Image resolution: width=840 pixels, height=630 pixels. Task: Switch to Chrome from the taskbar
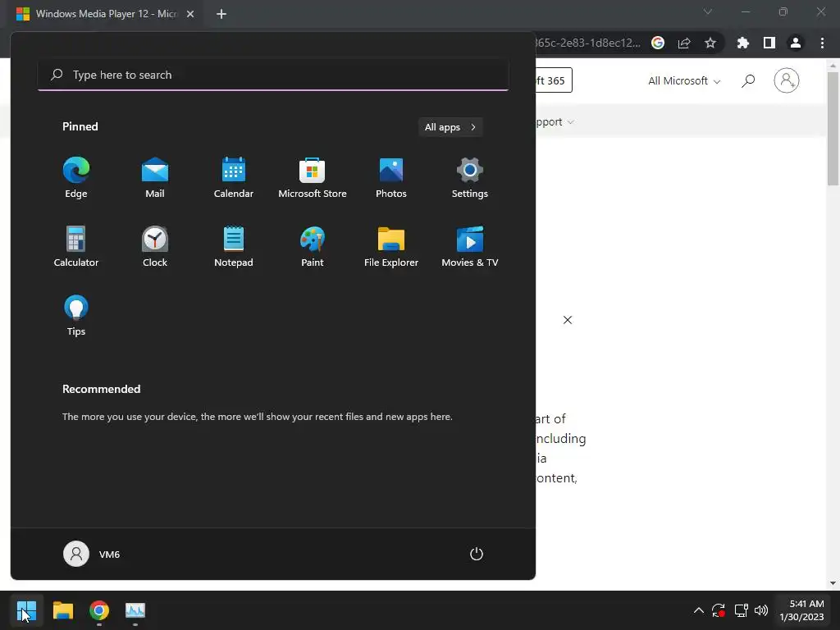(99, 610)
